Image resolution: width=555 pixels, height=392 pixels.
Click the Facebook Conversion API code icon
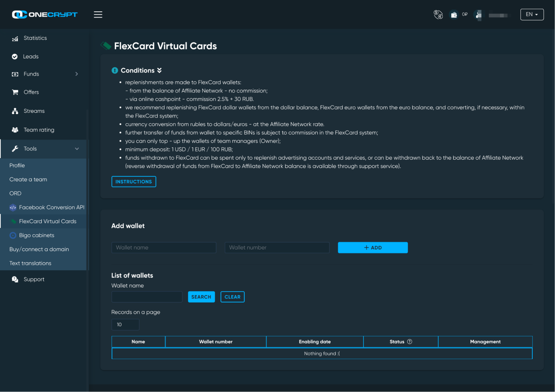[x=13, y=208]
